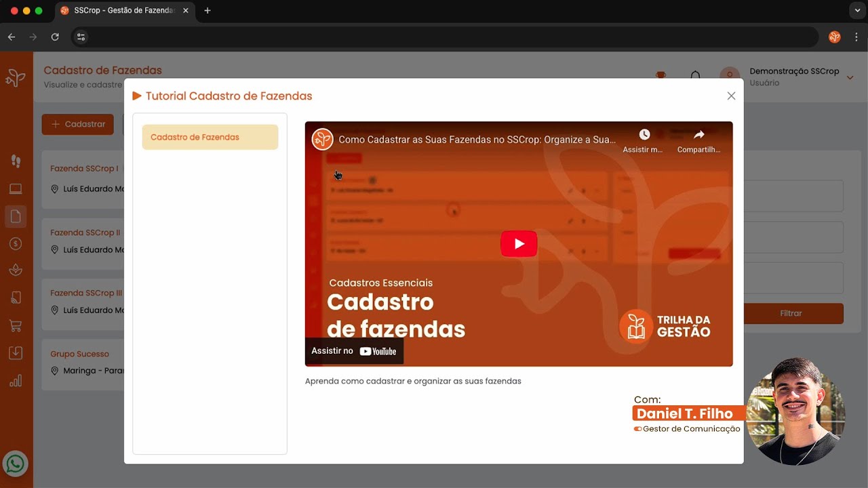
Task: Open the bar chart icon in sidebar
Action: [x=16, y=381]
